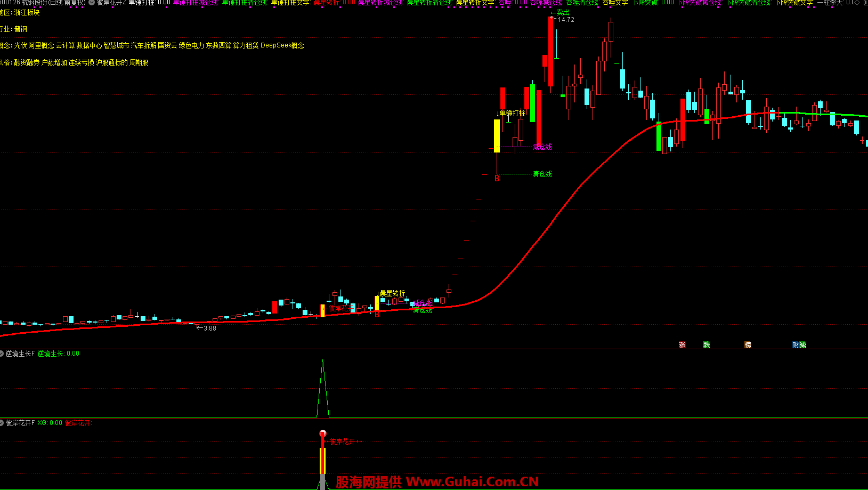Click the 14.72 high price label
Screen dimensions: 868x490
[566, 20]
